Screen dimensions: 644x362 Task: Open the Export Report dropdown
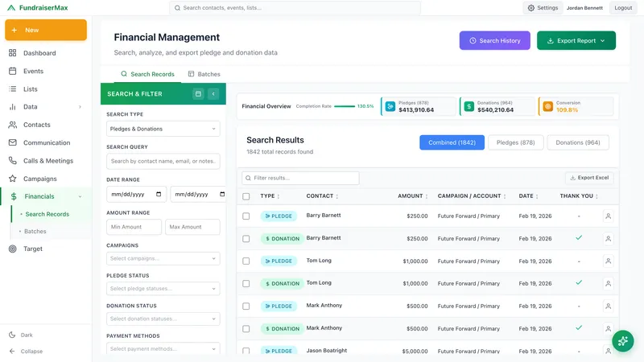(576, 41)
